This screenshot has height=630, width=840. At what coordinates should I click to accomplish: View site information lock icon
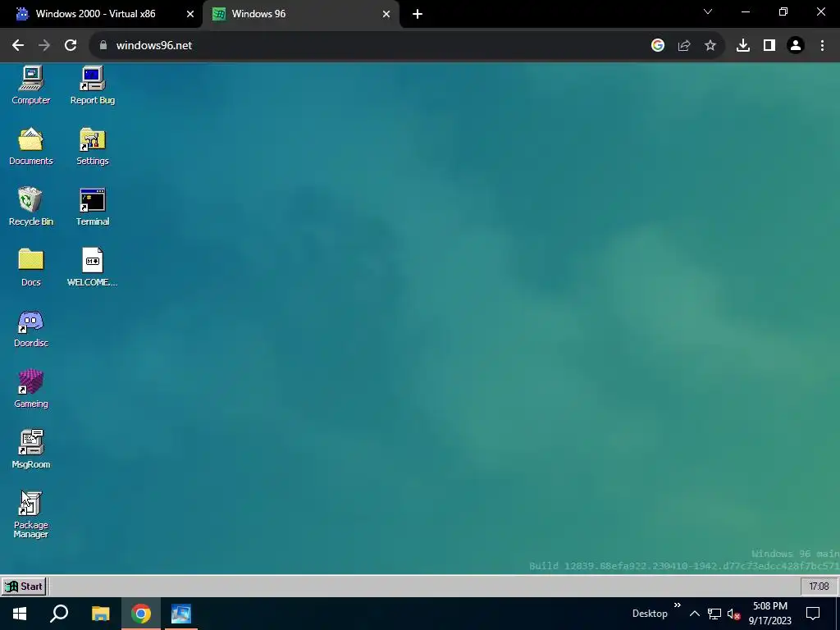tap(103, 46)
